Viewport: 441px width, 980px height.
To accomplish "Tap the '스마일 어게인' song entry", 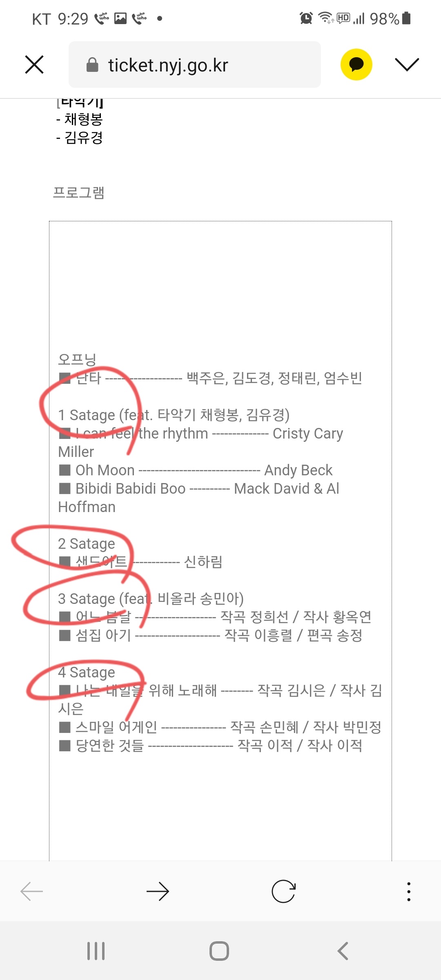I will tap(116, 727).
